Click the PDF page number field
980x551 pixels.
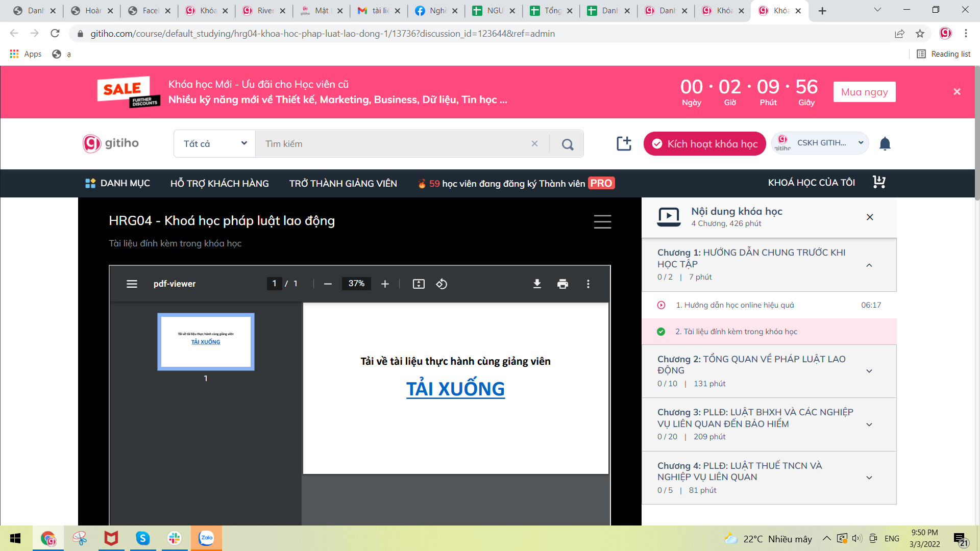pyautogui.click(x=274, y=284)
